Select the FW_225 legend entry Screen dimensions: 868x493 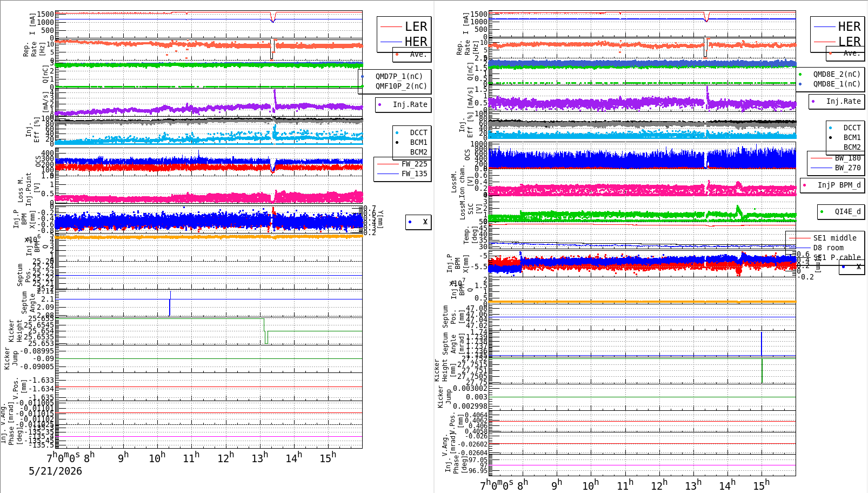pyautogui.click(x=414, y=164)
